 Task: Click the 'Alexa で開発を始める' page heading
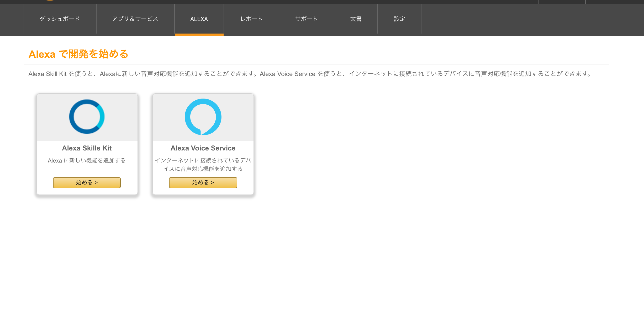78,54
